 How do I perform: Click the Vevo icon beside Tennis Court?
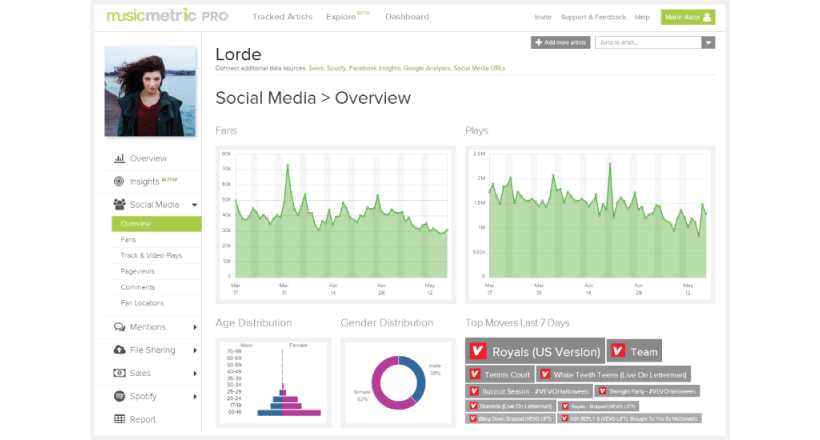(x=475, y=374)
